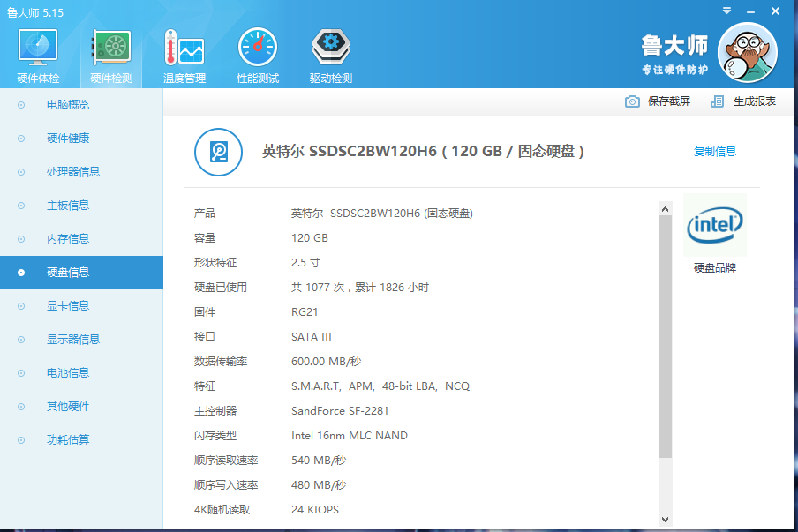Click the 硬盘品牌 caption

point(714,268)
